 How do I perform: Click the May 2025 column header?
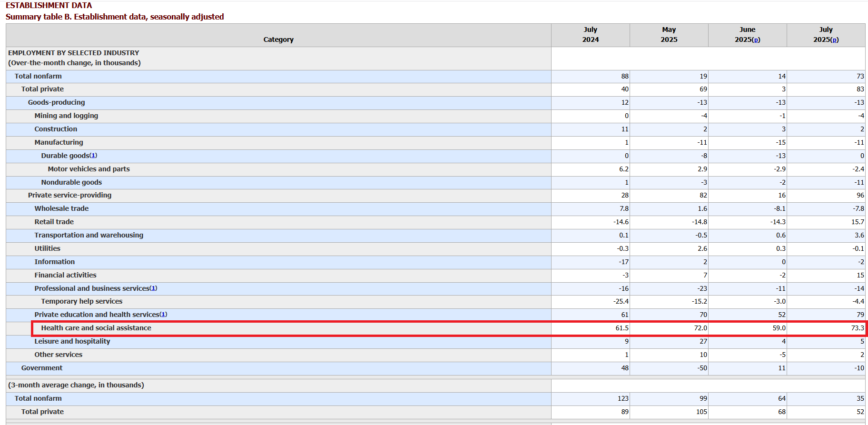point(669,35)
